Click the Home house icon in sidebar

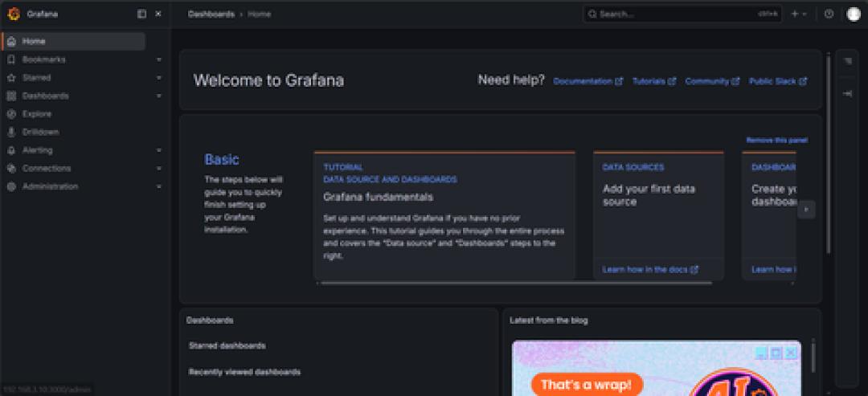click(11, 42)
